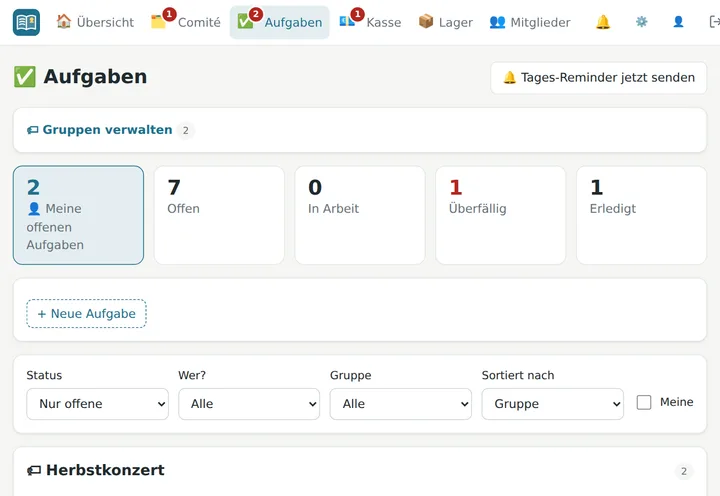Image resolution: width=720 pixels, height=496 pixels.
Task: Click the money icon beside Kasse
Action: (347, 21)
